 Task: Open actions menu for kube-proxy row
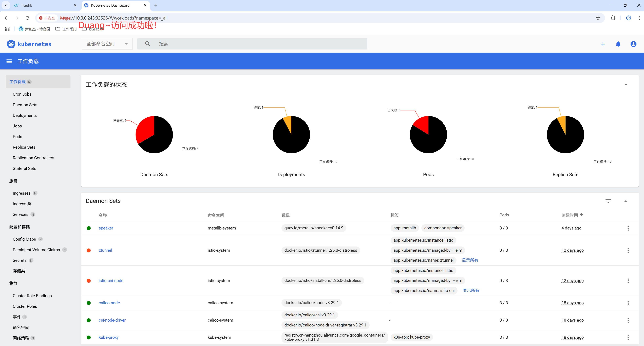click(x=628, y=337)
